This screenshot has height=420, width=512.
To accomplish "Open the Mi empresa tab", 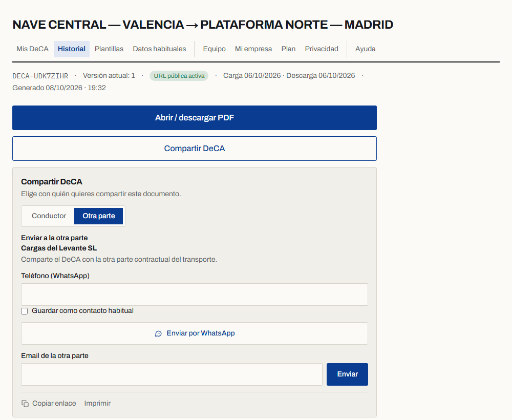I will coord(253,49).
